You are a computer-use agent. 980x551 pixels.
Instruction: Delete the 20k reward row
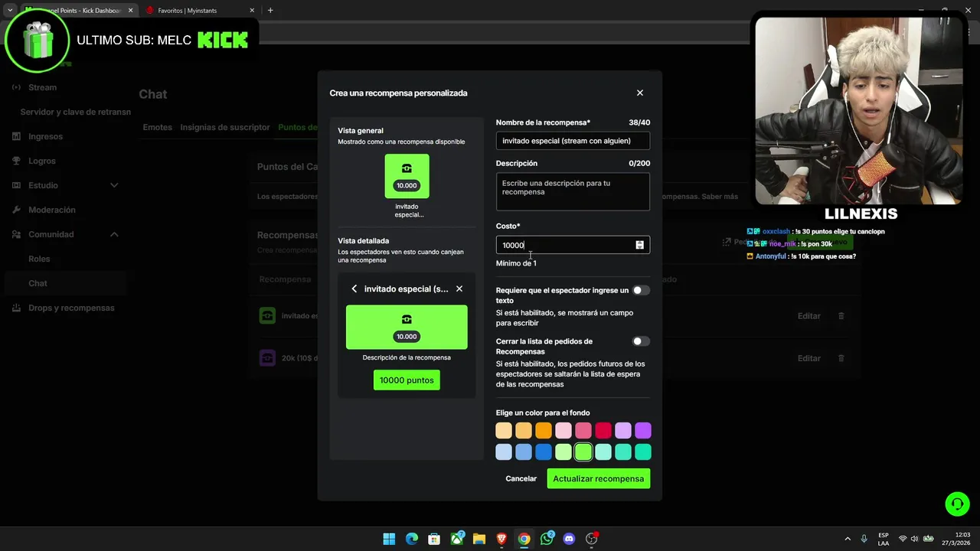[841, 358]
